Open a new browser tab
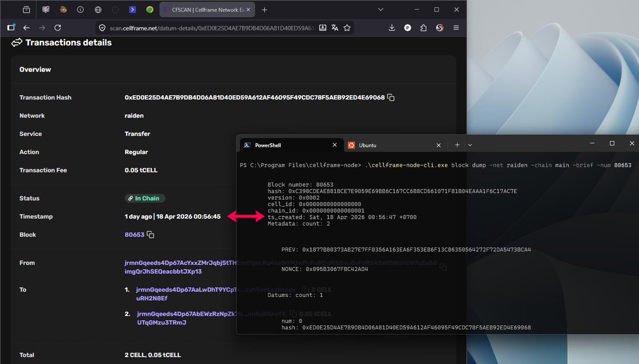639x364 pixels. pyautogui.click(x=265, y=10)
